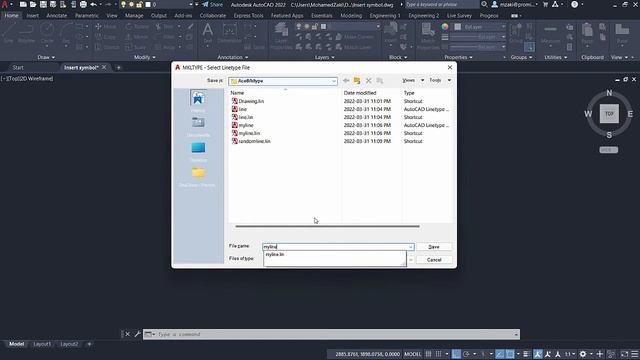This screenshot has width=640, height=360.
Task: Click Open file icon in quick access toolbar
Action: click(33, 4)
